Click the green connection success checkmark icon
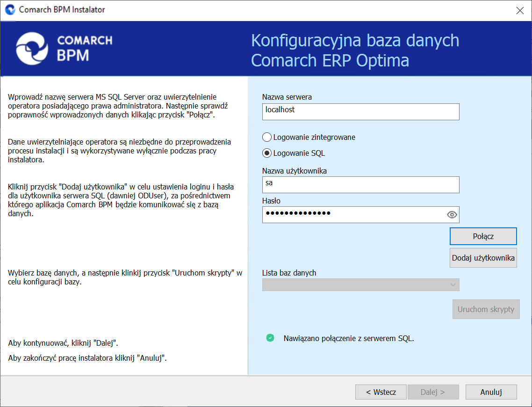This screenshot has height=407, width=532. (270, 338)
